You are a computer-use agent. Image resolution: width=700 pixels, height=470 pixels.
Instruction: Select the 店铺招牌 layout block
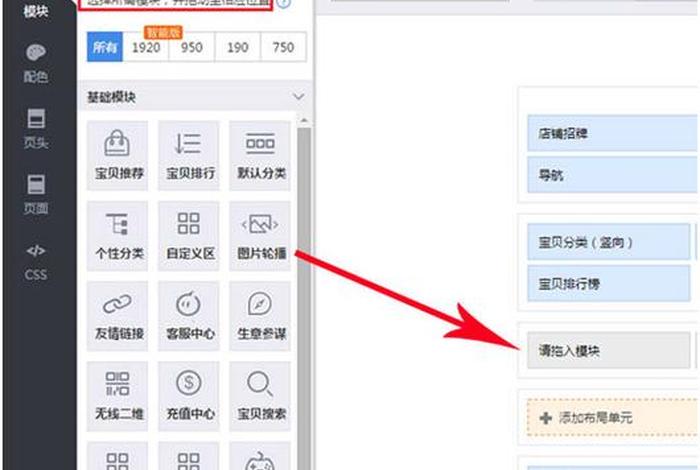click(612, 133)
